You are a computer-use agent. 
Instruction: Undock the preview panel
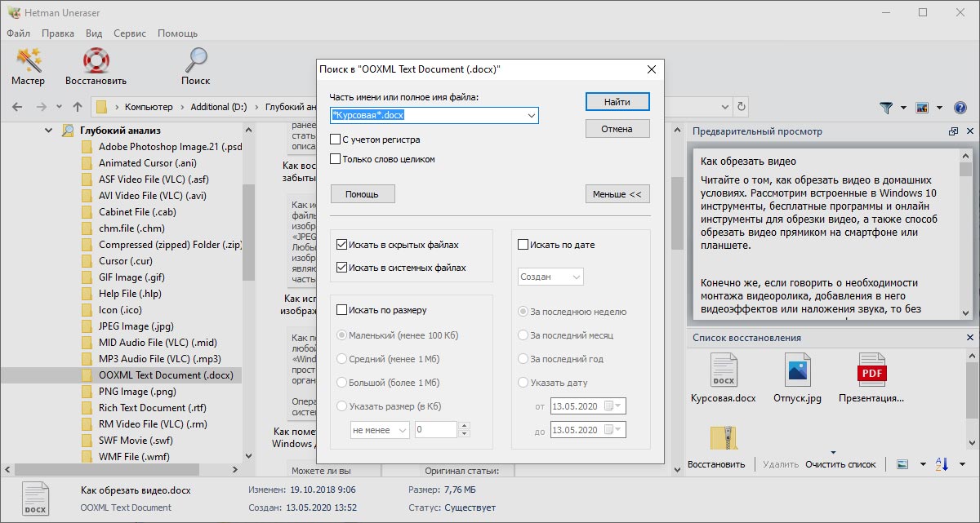pos(953,131)
